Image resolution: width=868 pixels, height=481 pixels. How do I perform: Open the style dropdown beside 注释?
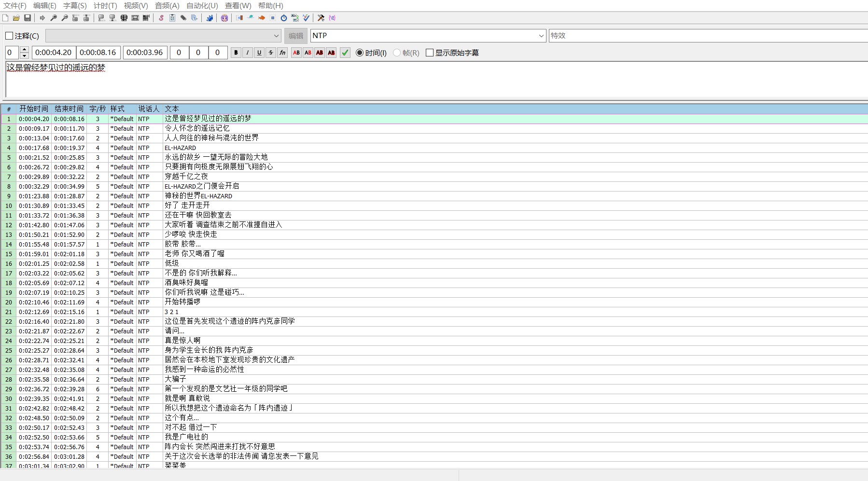point(276,36)
